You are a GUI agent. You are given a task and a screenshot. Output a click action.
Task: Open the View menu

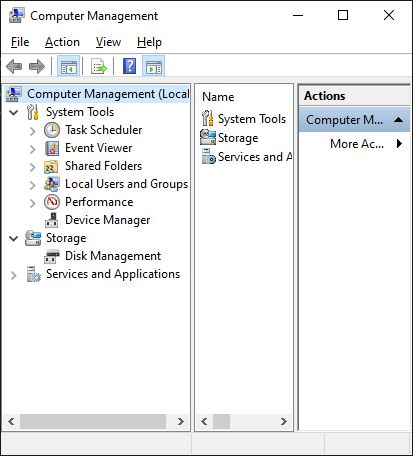(108, 42)
